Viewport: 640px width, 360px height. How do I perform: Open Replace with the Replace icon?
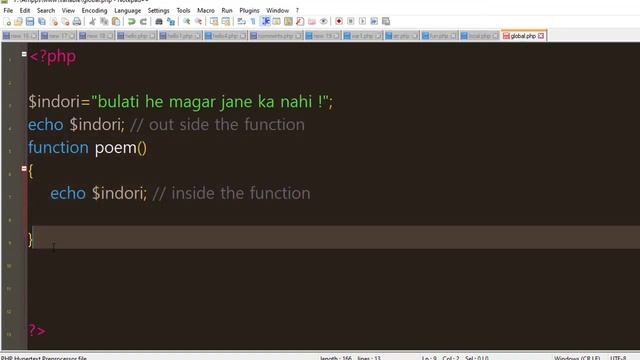(171, 22)
